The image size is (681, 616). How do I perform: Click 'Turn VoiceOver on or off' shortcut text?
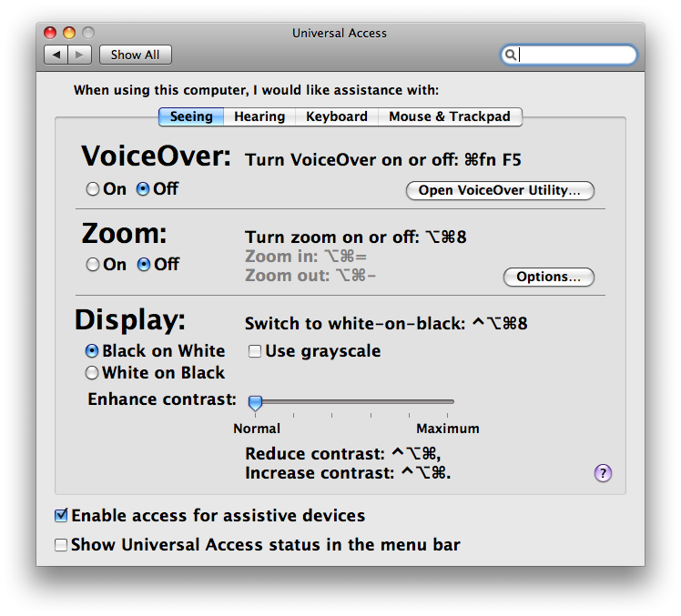[x=383, y=160]
